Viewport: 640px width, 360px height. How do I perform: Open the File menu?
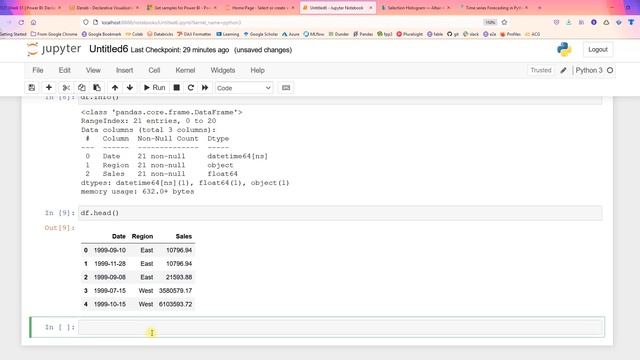(x=38, y=70)
